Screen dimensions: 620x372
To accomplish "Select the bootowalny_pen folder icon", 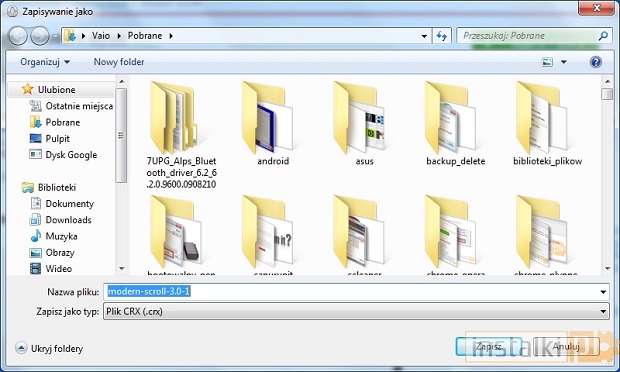I will [175, 232].
